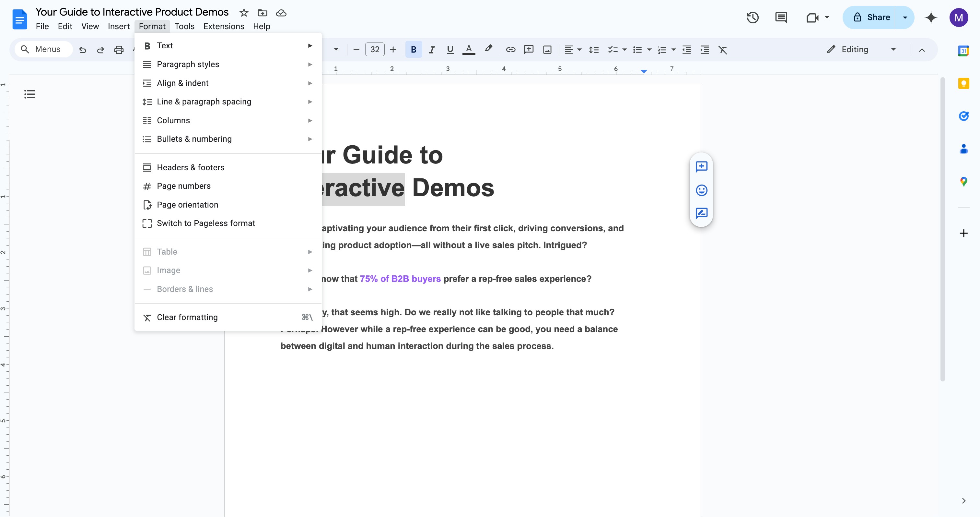Screen dimensions: 980x517
Task: Click the Move to folder icon
Action: point(262,13)
